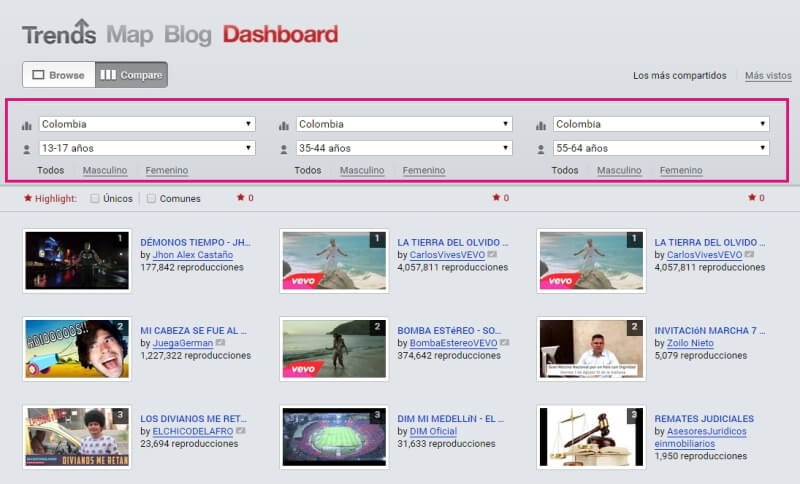Select Todos gender under 13-17 años

51,170
